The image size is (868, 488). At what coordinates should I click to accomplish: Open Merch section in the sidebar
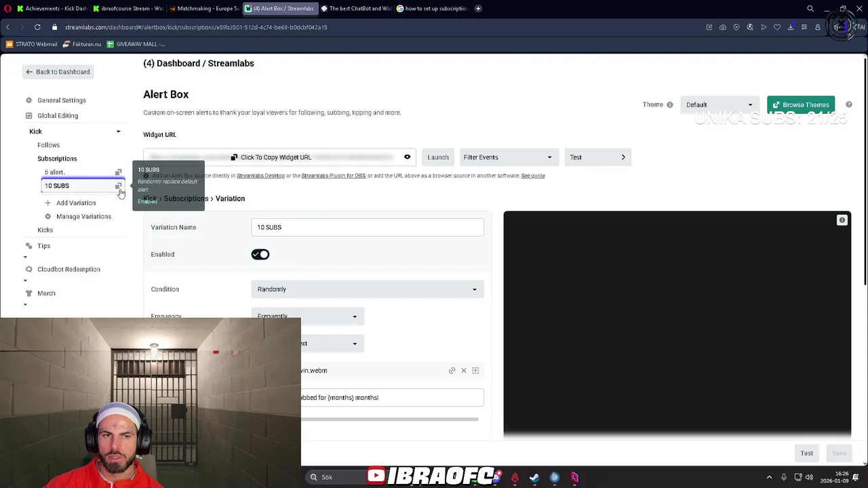(x=46, y=293)
